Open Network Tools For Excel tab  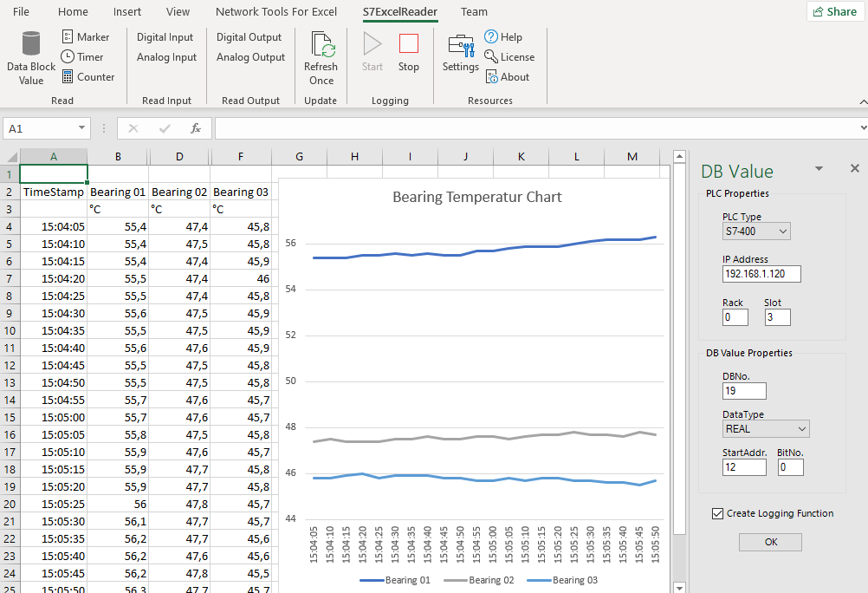pos(276,11)
